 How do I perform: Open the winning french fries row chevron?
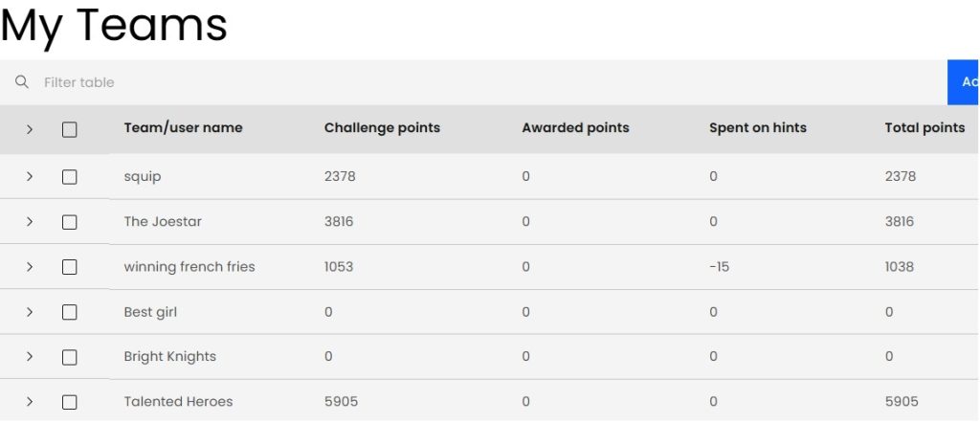point(30,267)
